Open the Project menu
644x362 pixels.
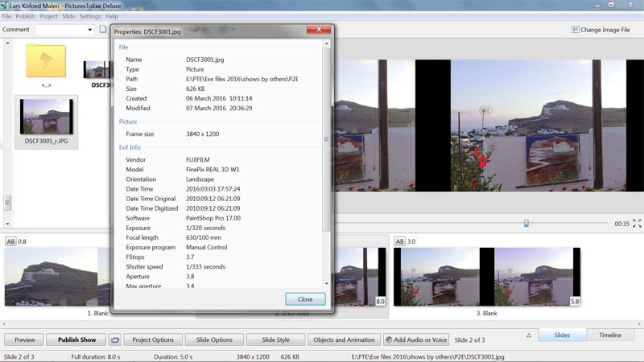pos(48,16)
